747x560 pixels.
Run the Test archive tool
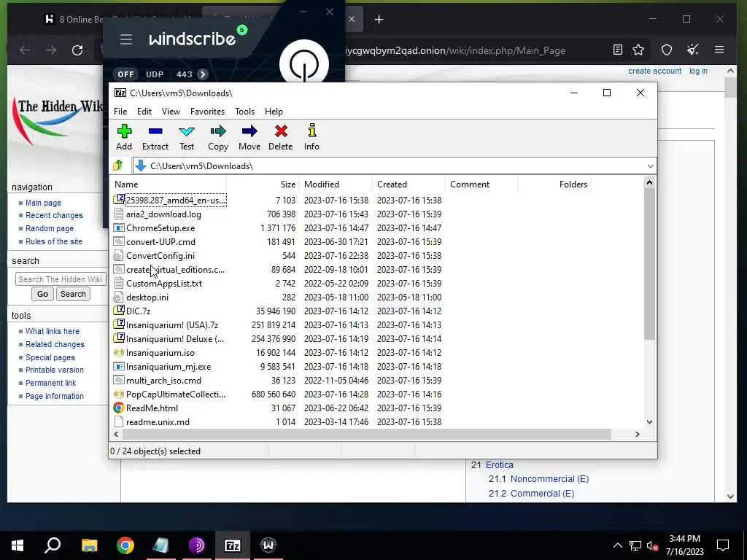pos(187,137)
